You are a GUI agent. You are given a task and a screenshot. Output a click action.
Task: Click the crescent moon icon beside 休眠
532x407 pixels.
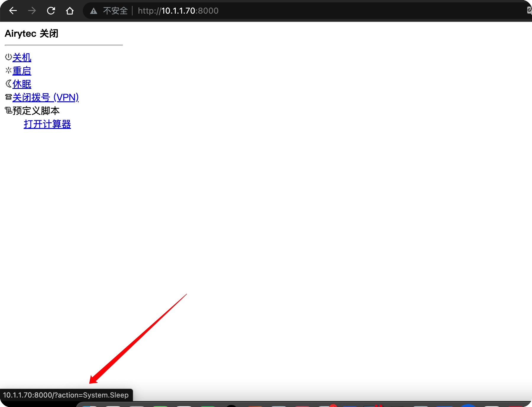click(x=8, y=84)
